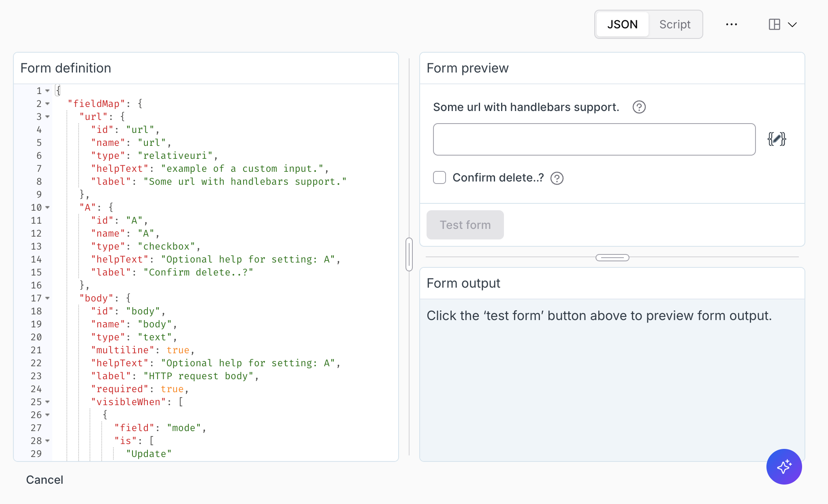Click the form output placeholder message

(599, 316)
